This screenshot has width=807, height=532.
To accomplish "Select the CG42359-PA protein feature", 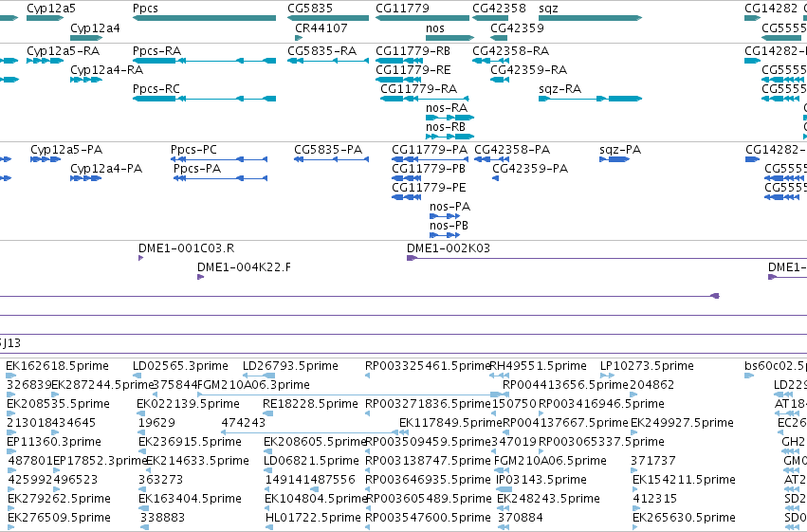I will [496, 178].
